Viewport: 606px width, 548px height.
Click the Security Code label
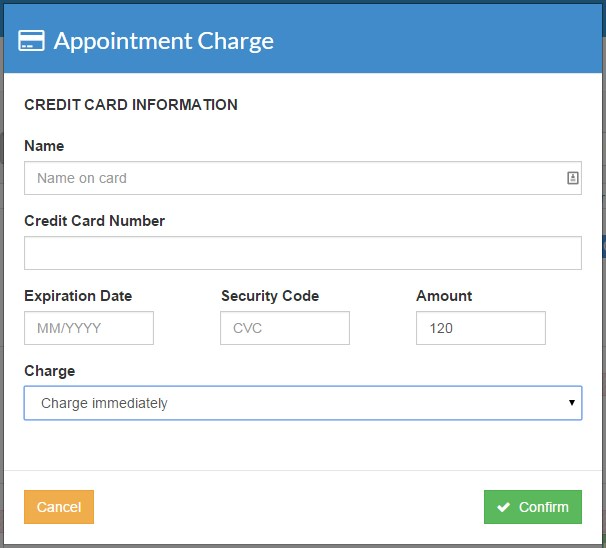270,296
